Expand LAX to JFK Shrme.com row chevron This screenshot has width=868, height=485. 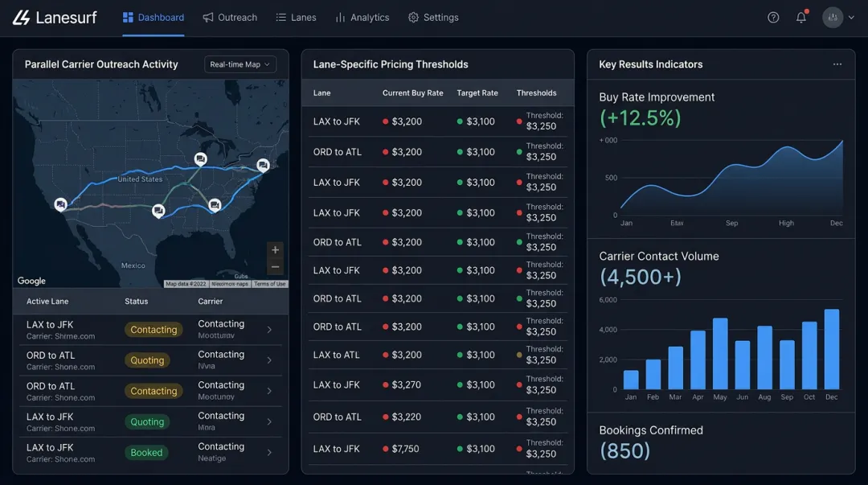click(269, 330)
